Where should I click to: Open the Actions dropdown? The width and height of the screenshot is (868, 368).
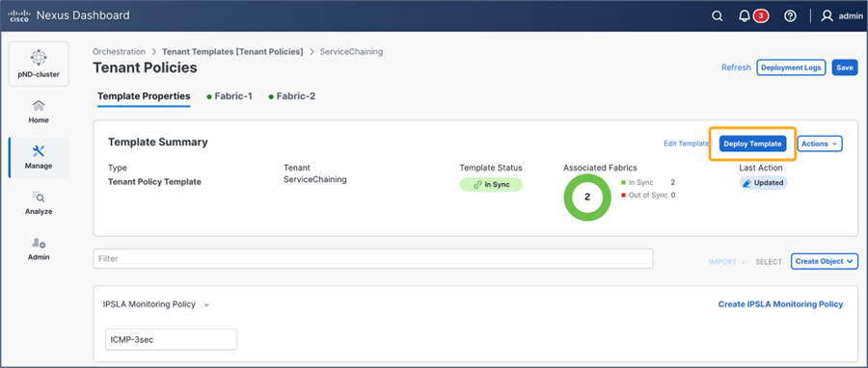coord(820,144)
